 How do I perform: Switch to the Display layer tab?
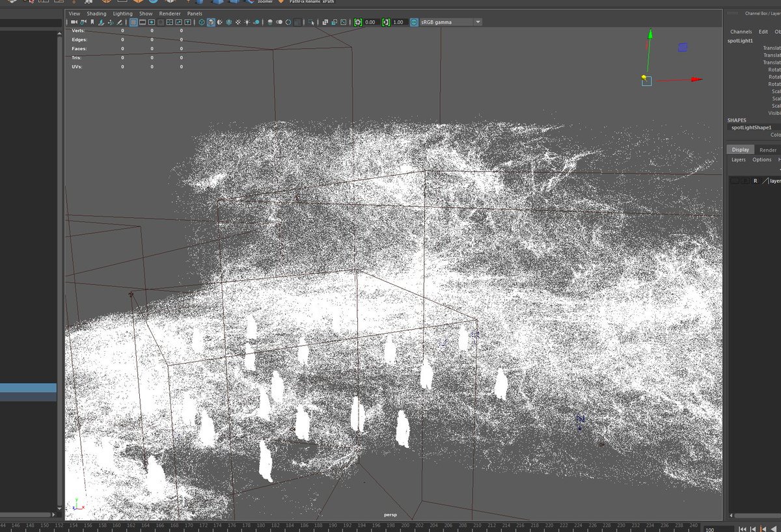click(x=741, y=150)
